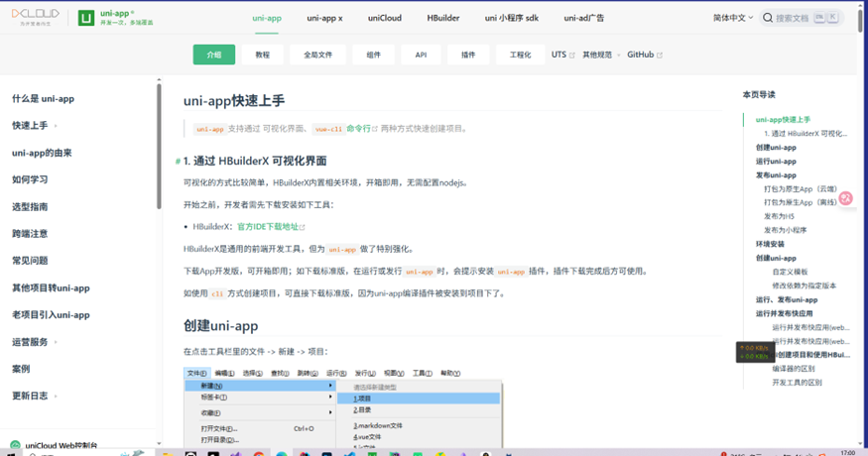Open 跨端注意 in sidebar
Image resolution: width=868 pixels, height=456 pixels.
(30, 234)
